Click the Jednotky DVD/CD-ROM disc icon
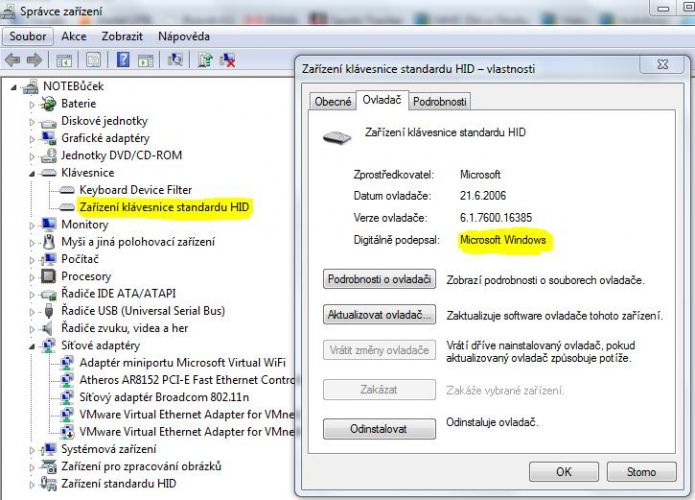 pos(48,155)
